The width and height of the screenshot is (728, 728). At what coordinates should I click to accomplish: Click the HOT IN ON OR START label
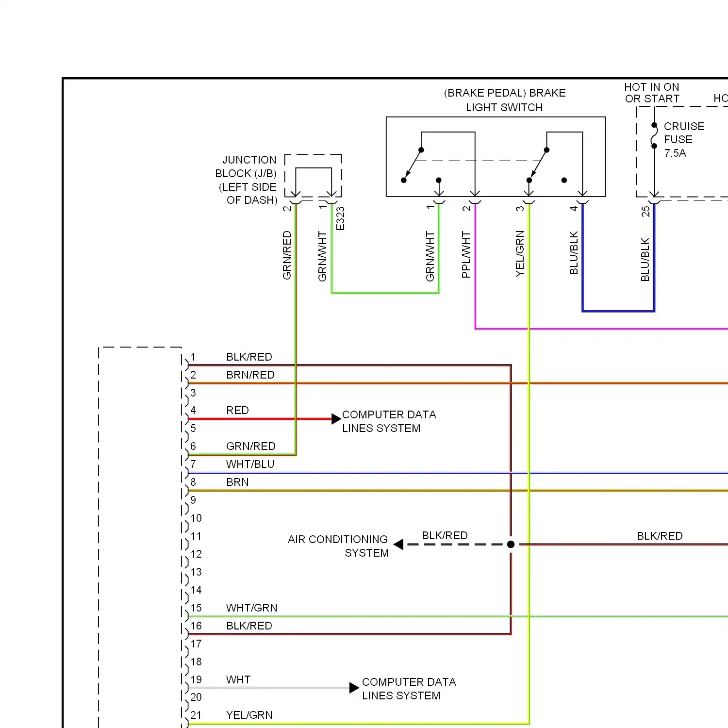[652, 93]
